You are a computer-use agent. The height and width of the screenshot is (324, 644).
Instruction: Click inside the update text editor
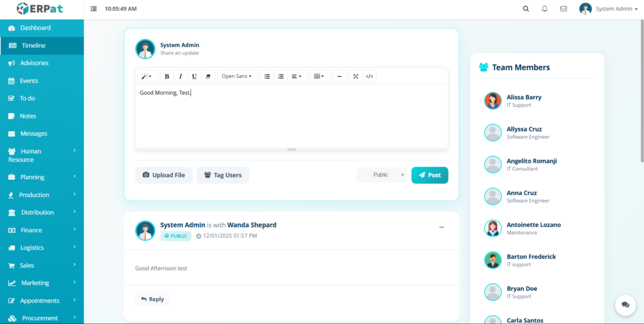click(292, 116)
